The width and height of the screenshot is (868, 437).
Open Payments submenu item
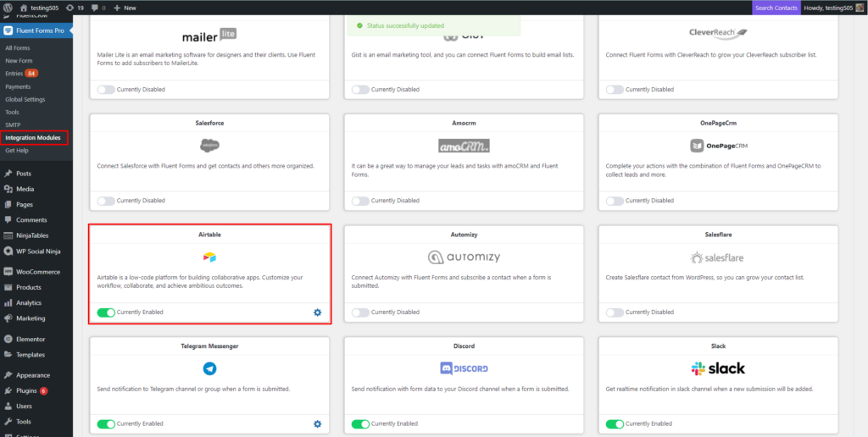[18, 86]
